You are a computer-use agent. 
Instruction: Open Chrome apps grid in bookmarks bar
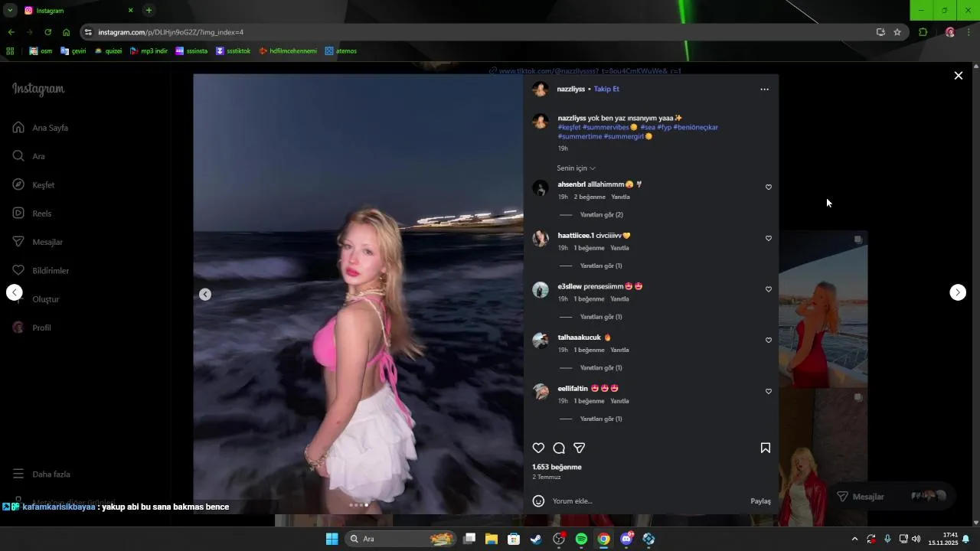click(10, 51)
